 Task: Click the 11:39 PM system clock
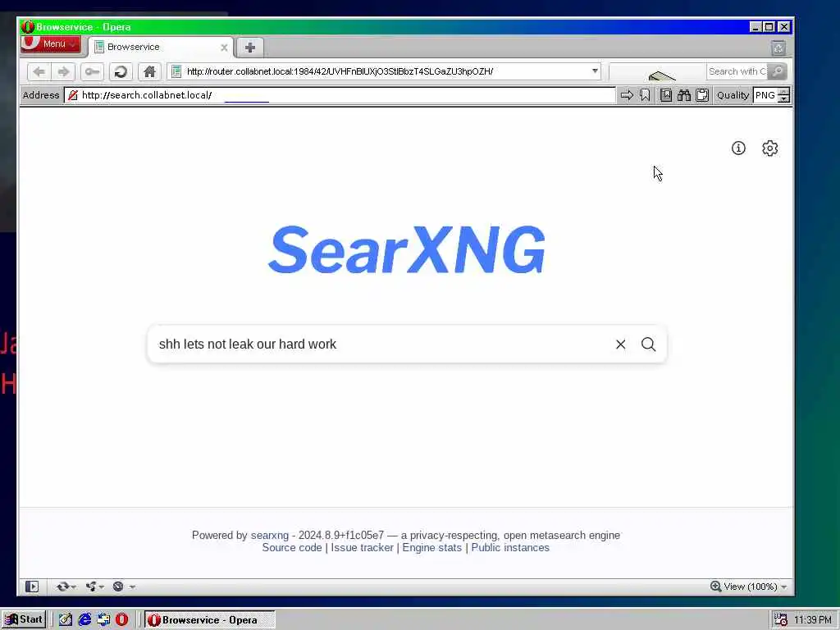[x=813, y=620]
